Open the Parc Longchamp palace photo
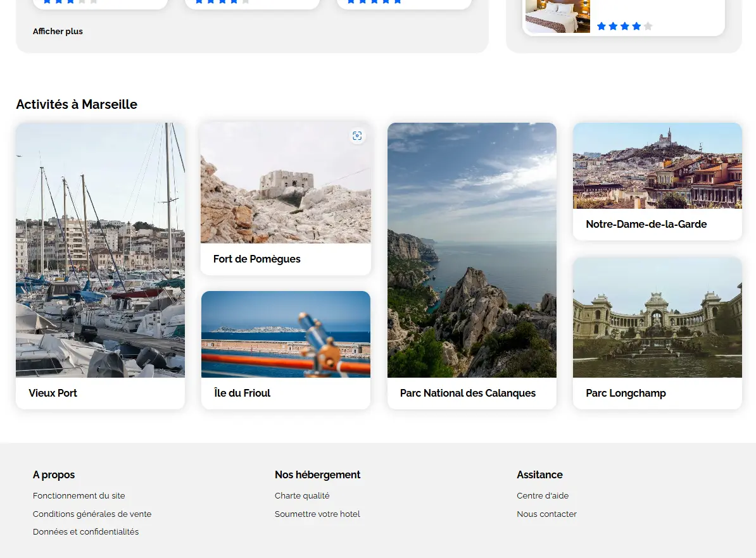Image resolution: width=756 pixels, height=558 pixels. (657, 317)
